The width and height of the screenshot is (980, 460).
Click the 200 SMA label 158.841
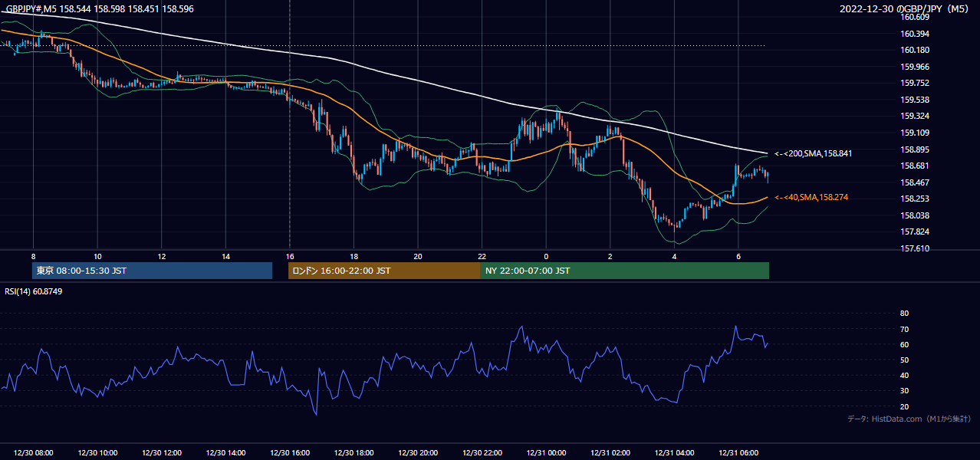(x=813, y=153)
